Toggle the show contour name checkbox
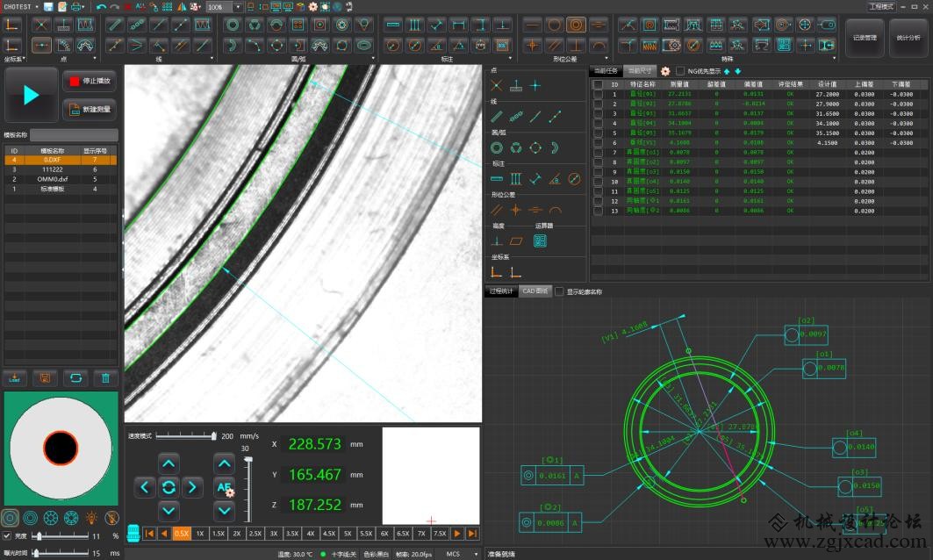 coord(559,291)
